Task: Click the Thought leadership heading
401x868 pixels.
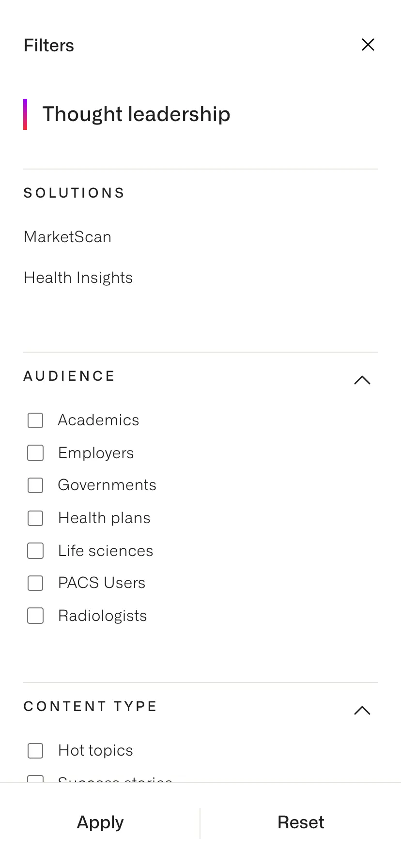Action: (x=137, y=114)
